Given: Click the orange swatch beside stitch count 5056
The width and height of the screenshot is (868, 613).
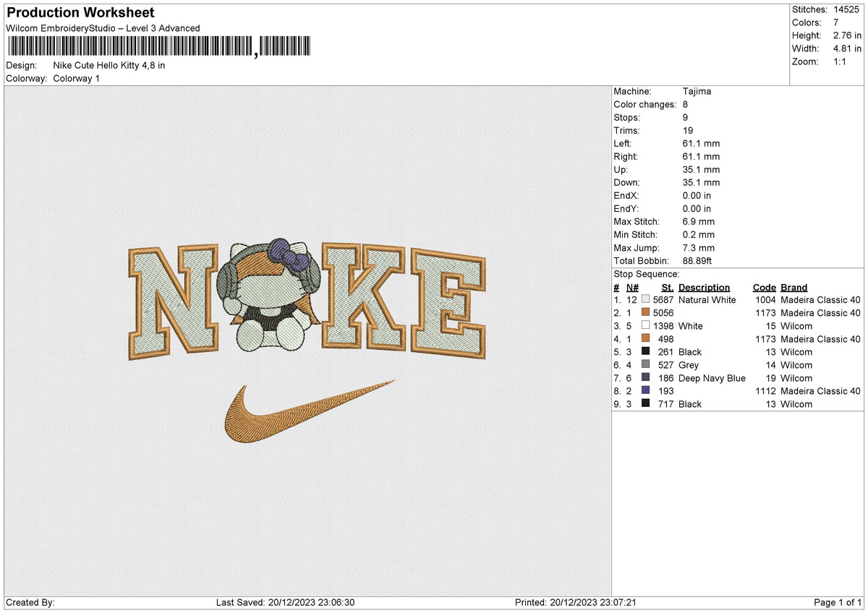Looking at the screenshot, I should point(645,312).
